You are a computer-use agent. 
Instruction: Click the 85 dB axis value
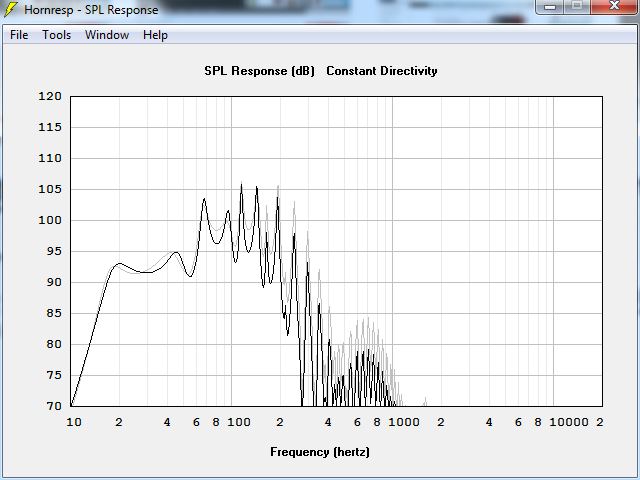pyautogui.click(x=53, y=313)
